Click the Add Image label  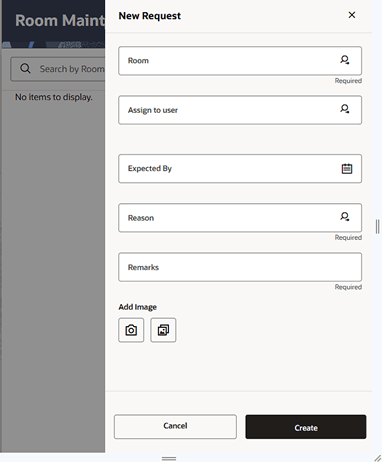tap(137, 307)
